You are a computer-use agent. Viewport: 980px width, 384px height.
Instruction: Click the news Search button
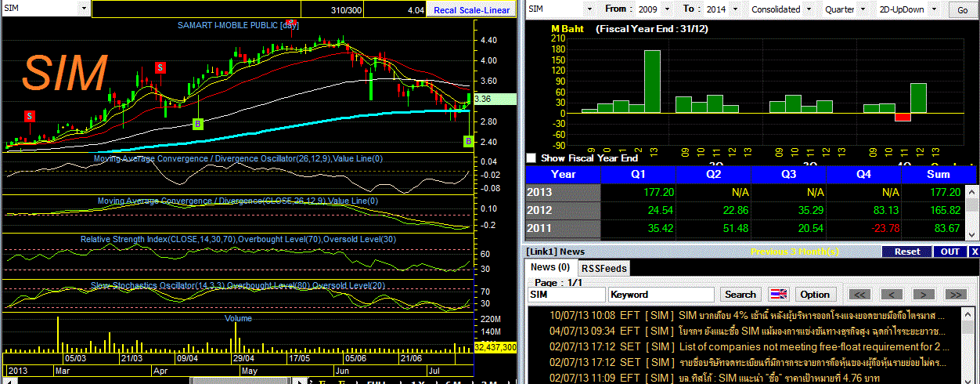click(740, 294)
